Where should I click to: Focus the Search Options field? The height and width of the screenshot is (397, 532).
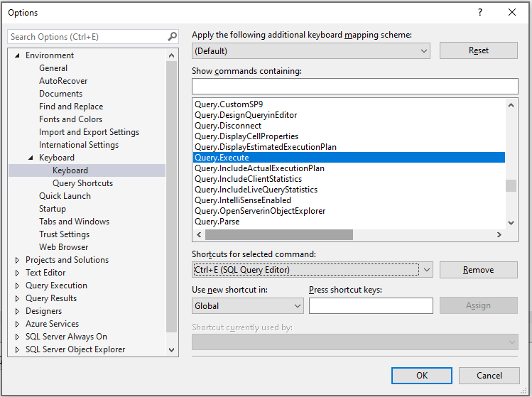click(x=87, y=37)
